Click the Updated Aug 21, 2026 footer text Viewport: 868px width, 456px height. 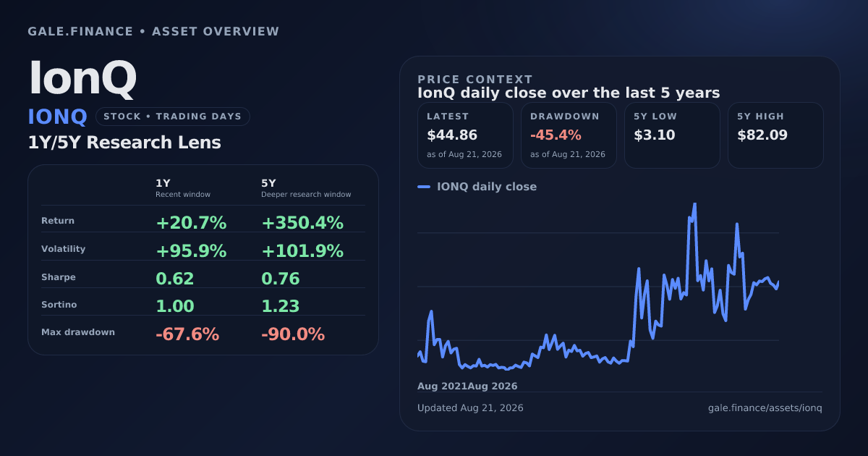470,408
